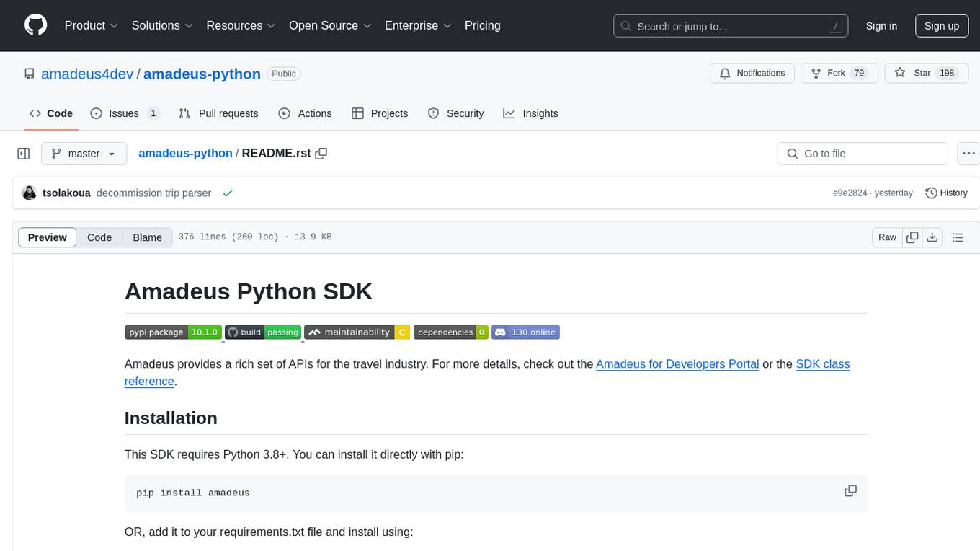
Task: Click the Notifications bell button
Action: coord(752,73)
